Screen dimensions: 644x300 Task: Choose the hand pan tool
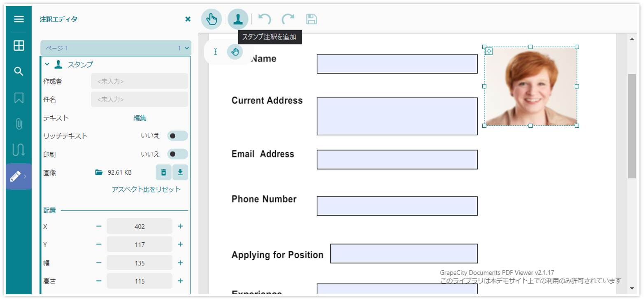tap(235, 52)
